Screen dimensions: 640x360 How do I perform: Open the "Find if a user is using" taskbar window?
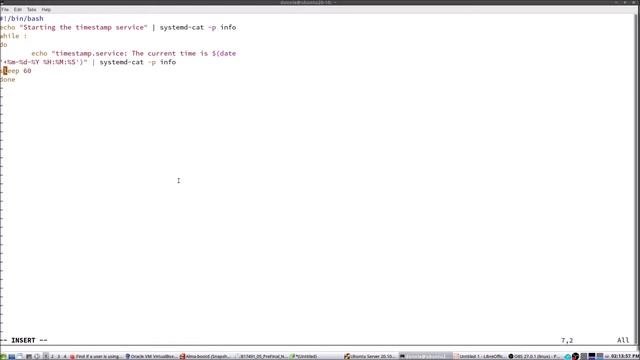tap(96, 356)
